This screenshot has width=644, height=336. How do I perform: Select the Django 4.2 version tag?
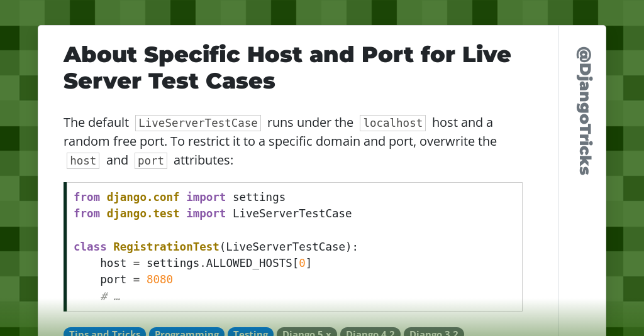[x=370, y=332]
